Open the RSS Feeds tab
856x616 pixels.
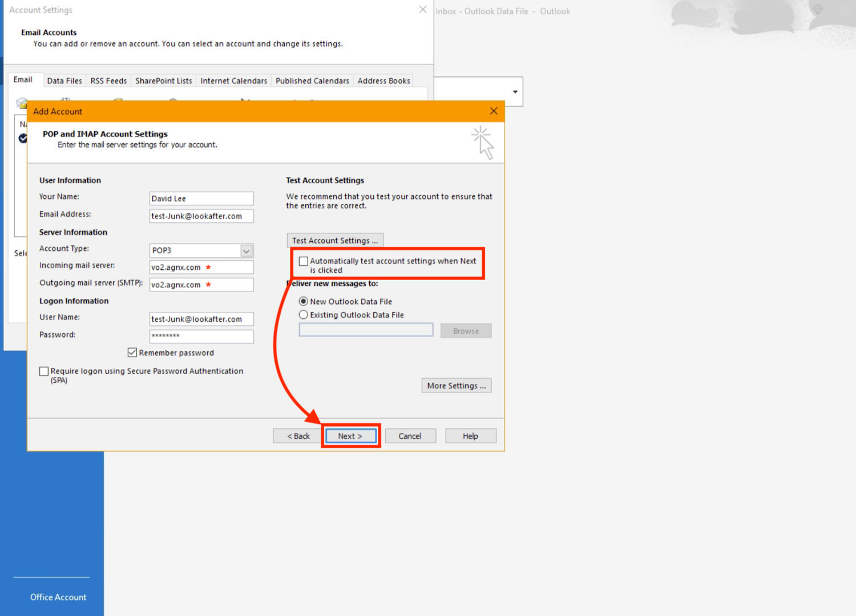click(x=108, y=81)
